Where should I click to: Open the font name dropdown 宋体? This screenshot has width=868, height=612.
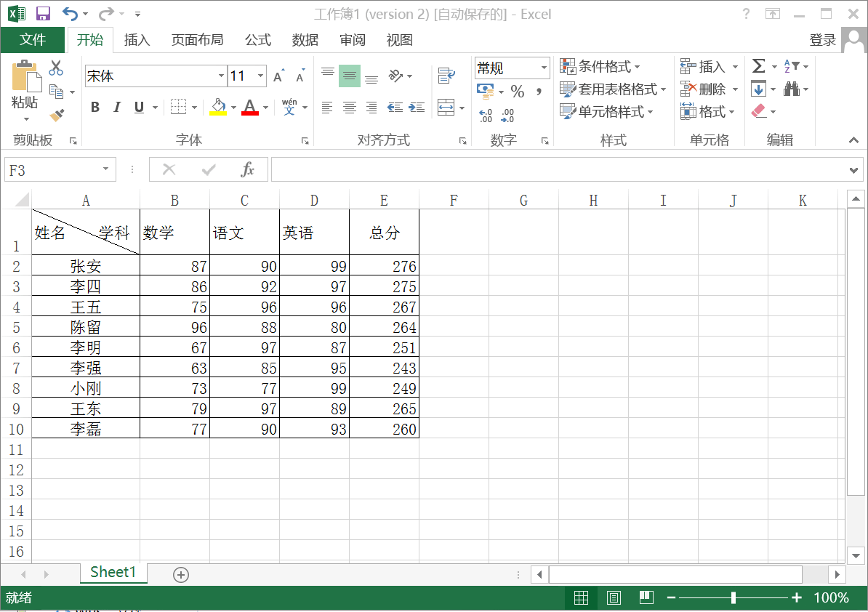(x=221, y=76)
